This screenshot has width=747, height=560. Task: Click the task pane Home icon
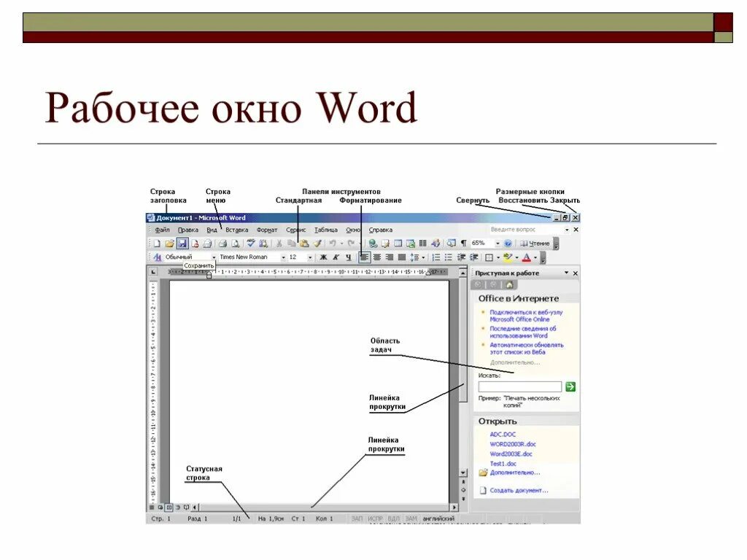[x=509, y=285]
